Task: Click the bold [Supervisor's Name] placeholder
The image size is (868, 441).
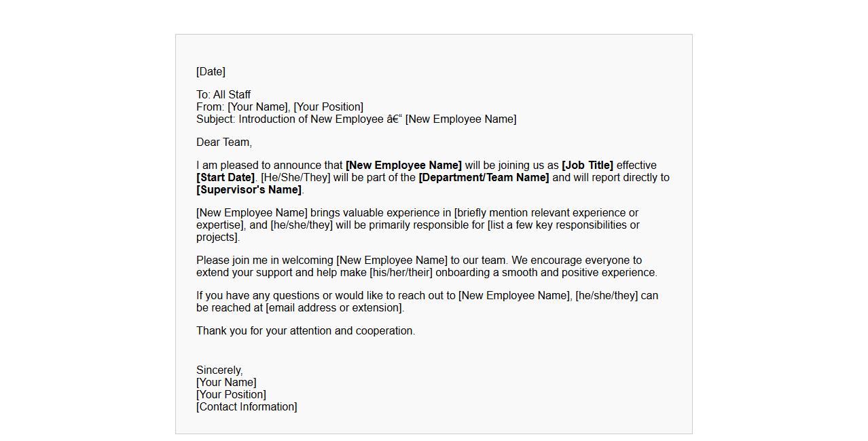Action: [x=249, y=190]
